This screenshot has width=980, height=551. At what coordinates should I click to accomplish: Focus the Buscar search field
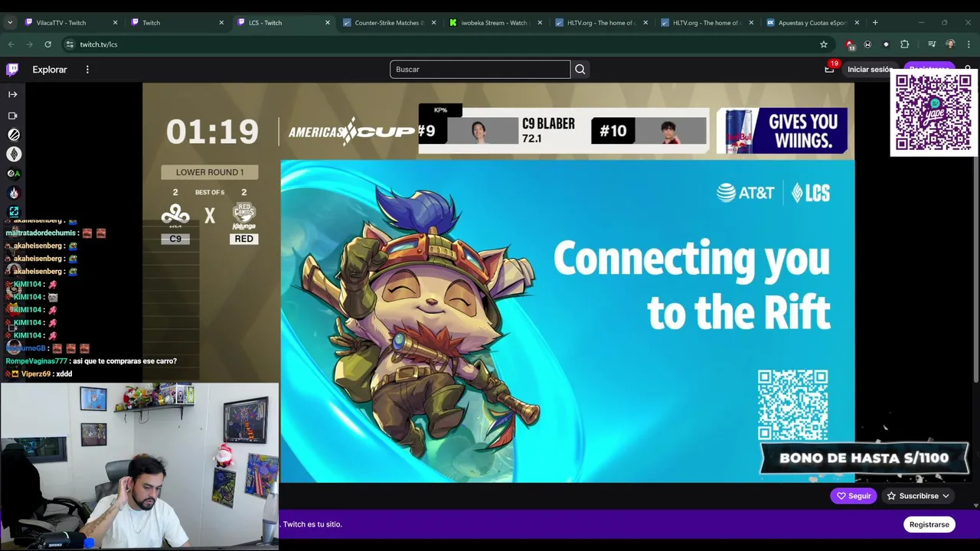coord(480,70)
